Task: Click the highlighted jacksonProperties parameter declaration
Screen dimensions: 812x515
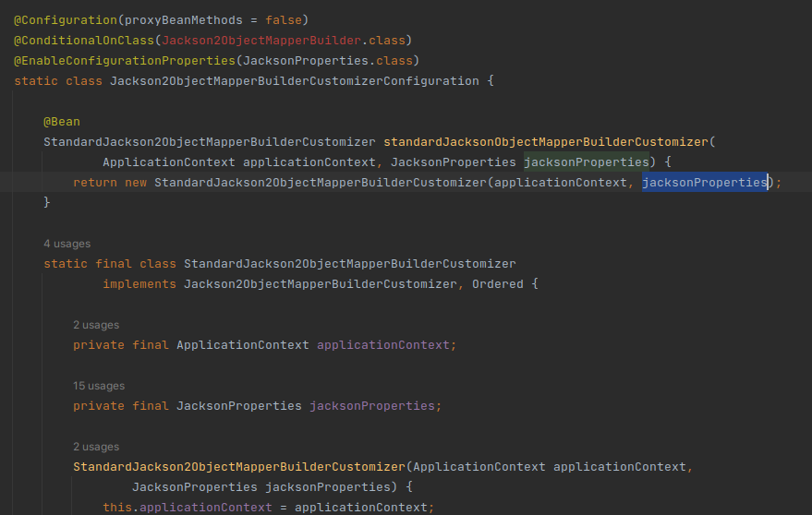Action: 587,162
